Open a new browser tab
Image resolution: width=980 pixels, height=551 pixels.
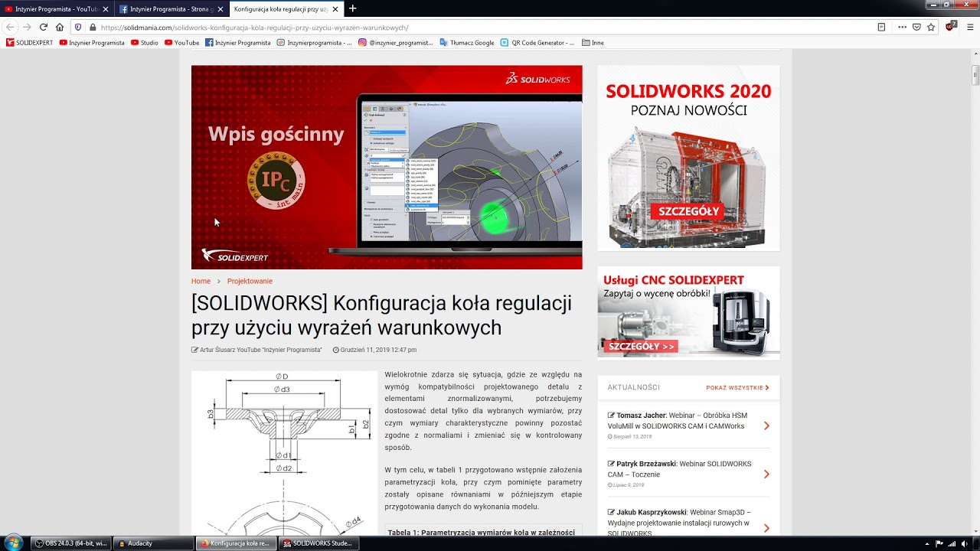click(x=352, y=8)
